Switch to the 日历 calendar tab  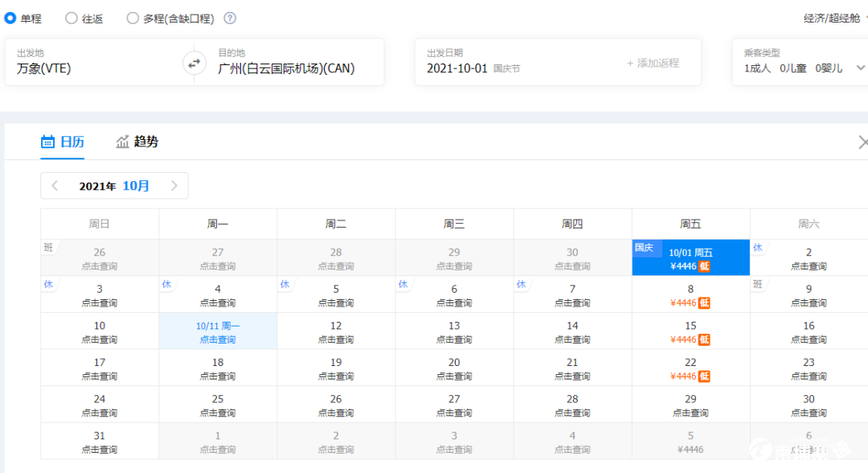pyautogui.click(x=63, y=142)
